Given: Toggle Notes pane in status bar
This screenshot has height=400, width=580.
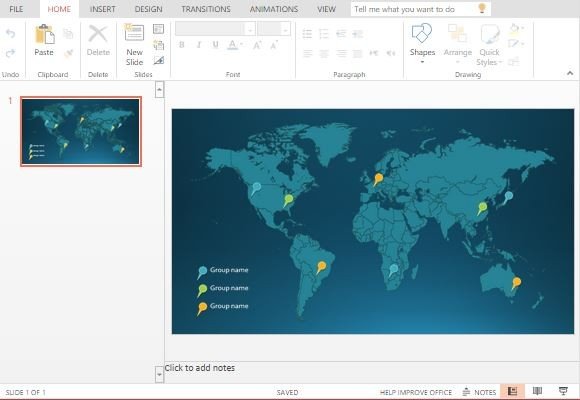Looking at the screenshot, I should 479,392.
